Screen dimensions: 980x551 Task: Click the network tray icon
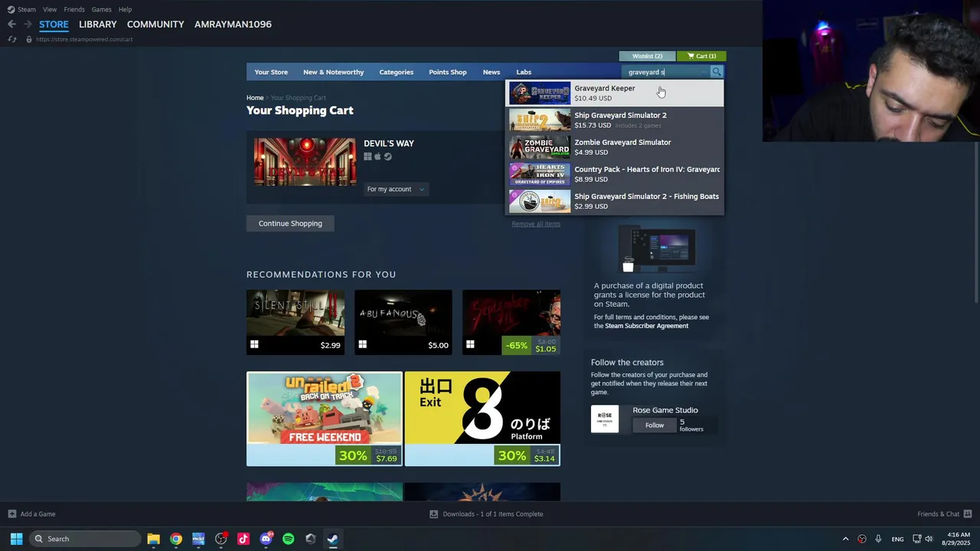pos(916,539)
